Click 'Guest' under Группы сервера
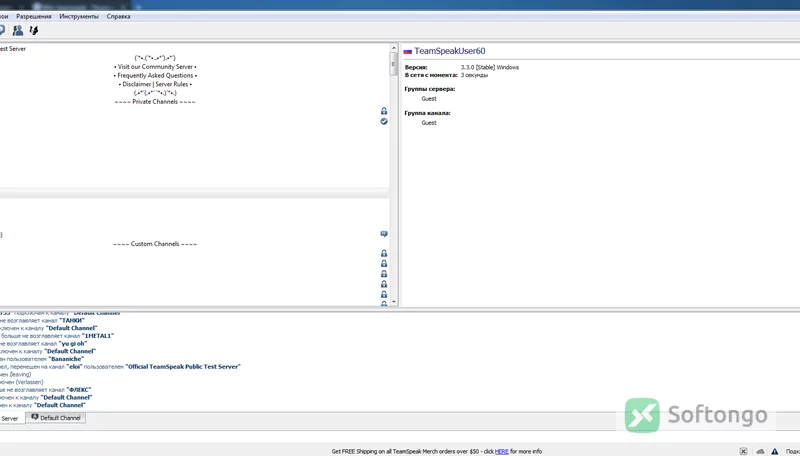Image resolution: width=800 pixels, height=456 pixels. 429,98
